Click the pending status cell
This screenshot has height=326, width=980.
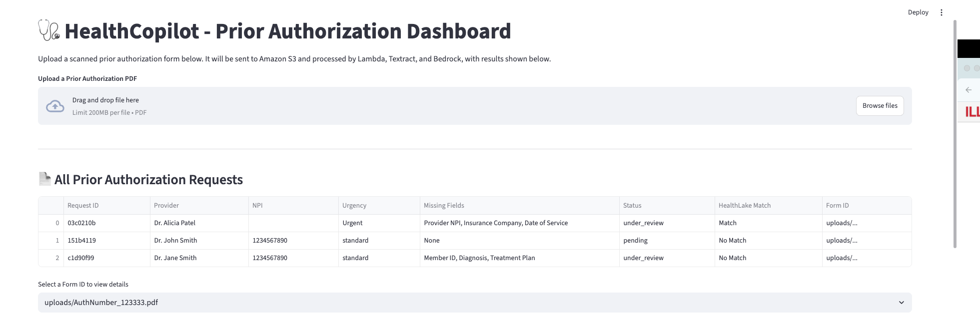point(667,241)
